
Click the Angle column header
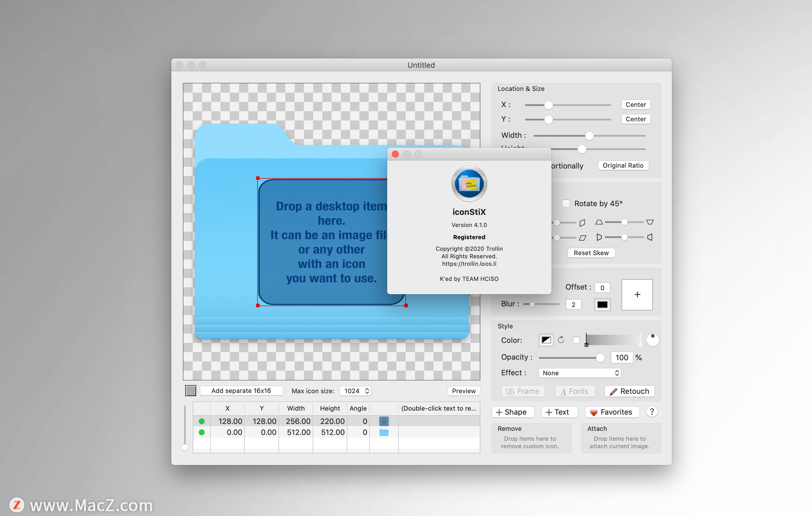pos(358,408)
